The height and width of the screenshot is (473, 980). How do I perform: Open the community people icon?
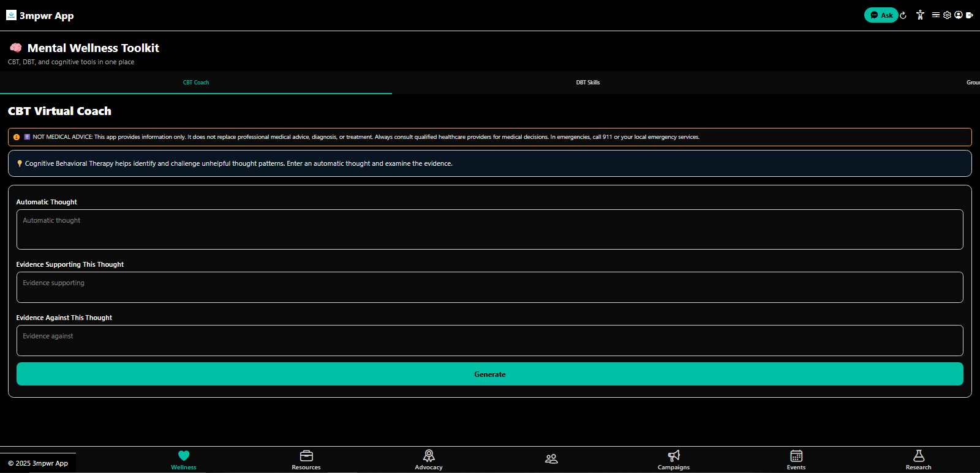click(x=551, y=459)
